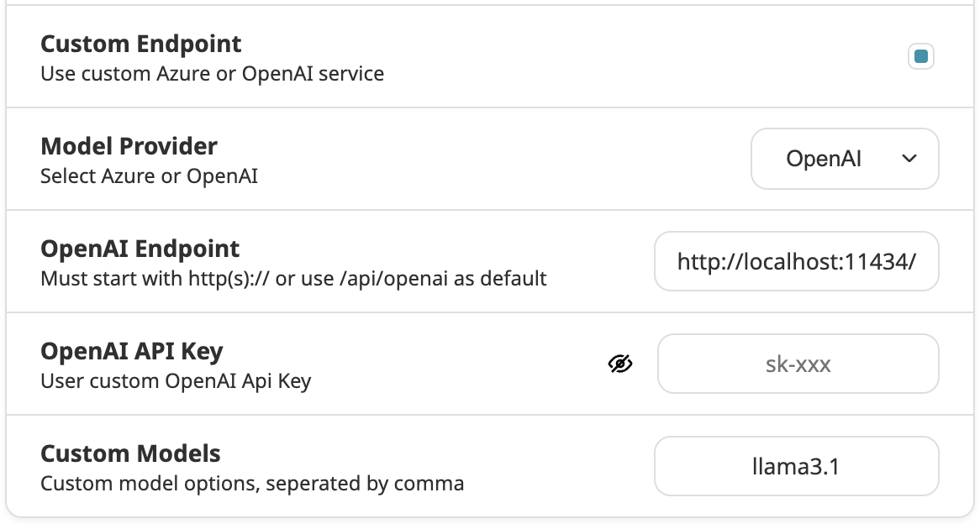Click the Custom Models heading
The width and height of the screenshot is (980, 524).
(130, 453)
